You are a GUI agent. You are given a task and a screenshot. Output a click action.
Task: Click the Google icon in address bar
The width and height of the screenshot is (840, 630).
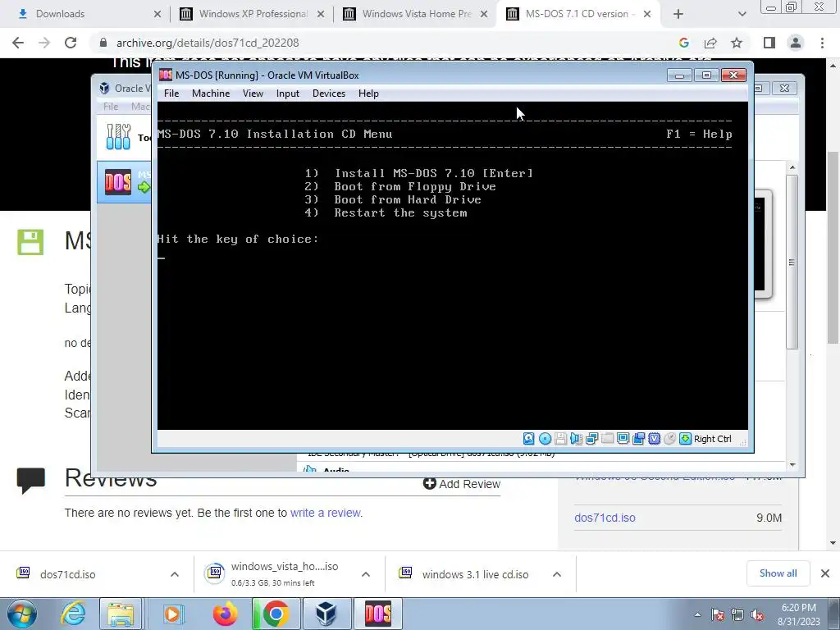[x=683, y=43]
